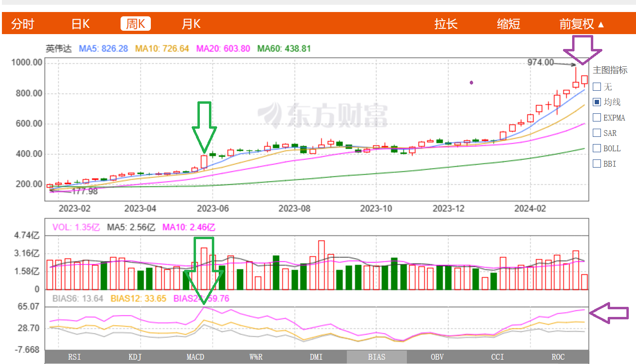Click the 主图指标 panel heading
Viewport: 636px width, 364px height.
pyautogui.click(x=610, y=70)
